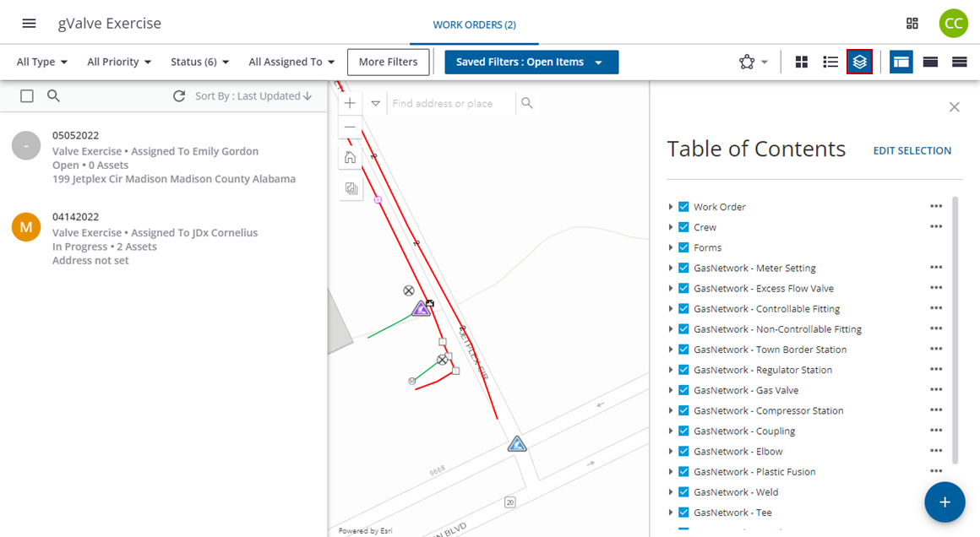Uncheck the Crew layer

pyautogui.click(x=683, y=227)
